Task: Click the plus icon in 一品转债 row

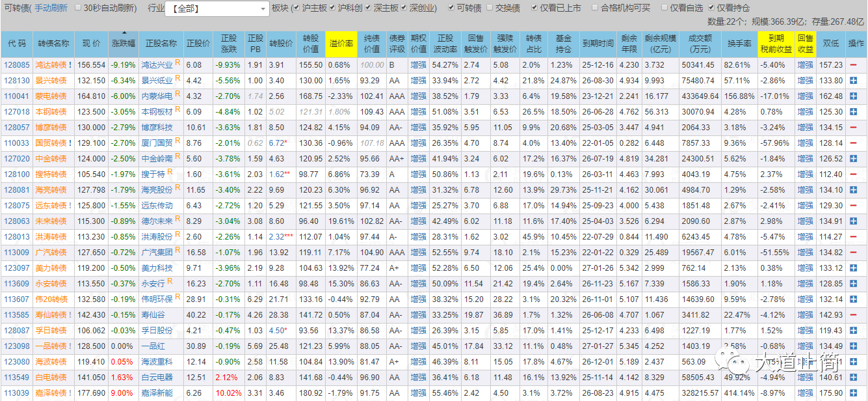Action: point(853,346)
